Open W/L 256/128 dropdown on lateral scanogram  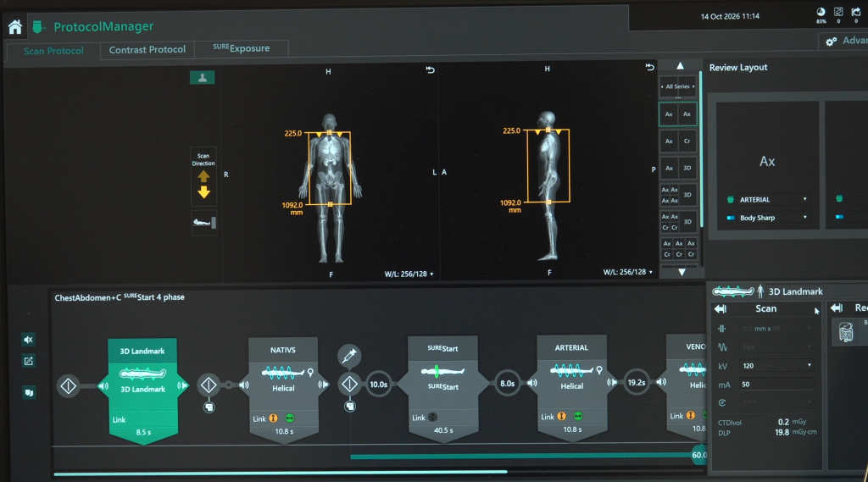pyautogui.click(x=628, y=272)
